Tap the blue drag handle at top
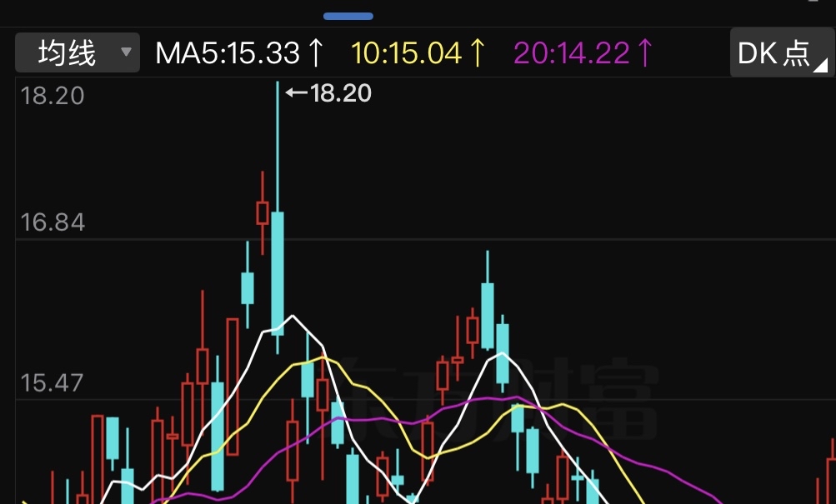Image resolution: width=836 pixels, height=504 pixels. (348, 17)
